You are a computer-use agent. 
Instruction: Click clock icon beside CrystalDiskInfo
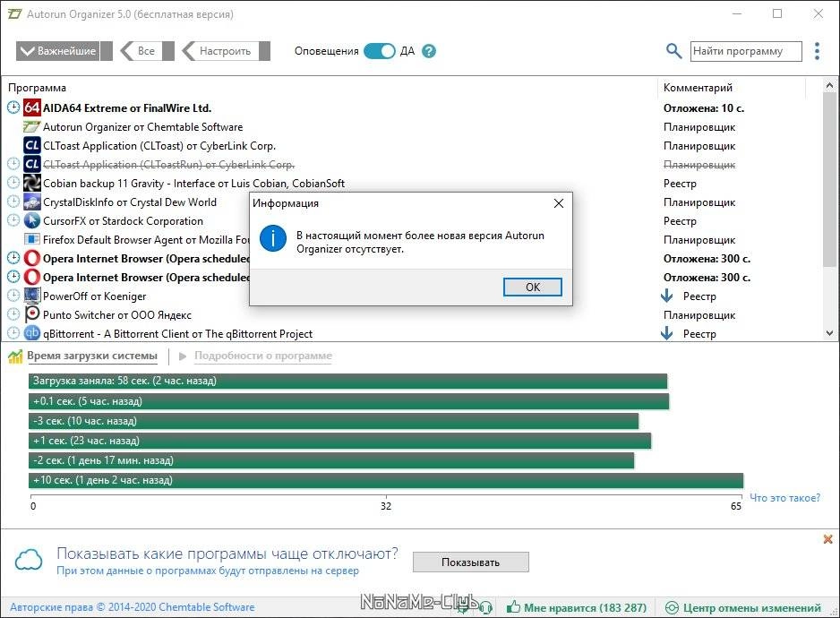pos(13,202)
